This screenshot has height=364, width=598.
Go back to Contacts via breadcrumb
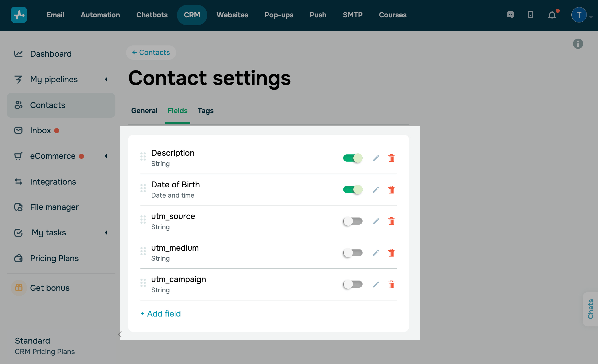pyautogui.click(x=151, y=53)
